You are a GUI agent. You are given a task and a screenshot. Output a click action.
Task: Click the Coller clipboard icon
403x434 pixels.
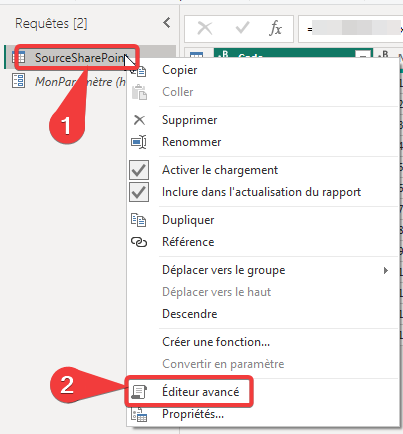139,92
